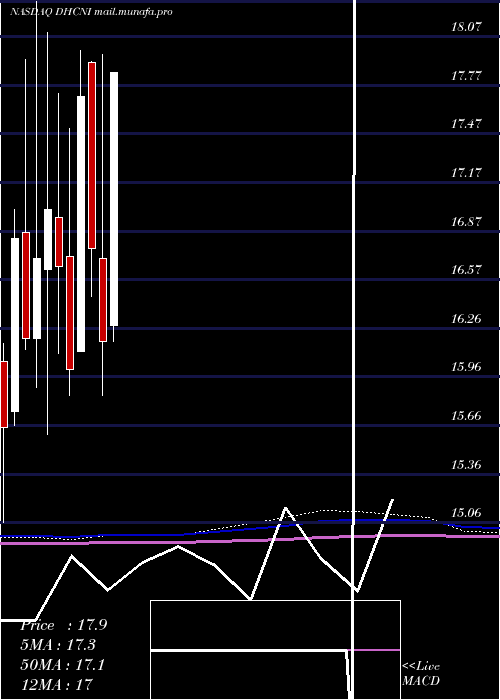The width and height of the screenshot is (500, 700).
Task: Click the 15.96 price axis label
Action: [467, 367]
